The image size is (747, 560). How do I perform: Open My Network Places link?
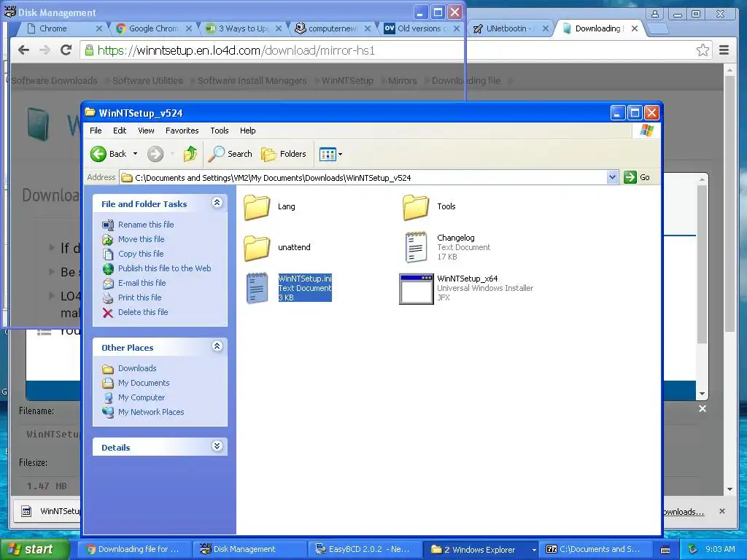click(151, 412)
